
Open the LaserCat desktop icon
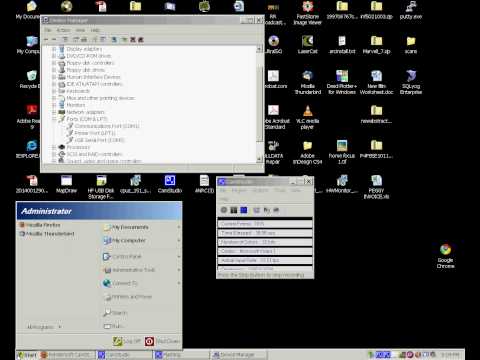(x=307, y=45)
